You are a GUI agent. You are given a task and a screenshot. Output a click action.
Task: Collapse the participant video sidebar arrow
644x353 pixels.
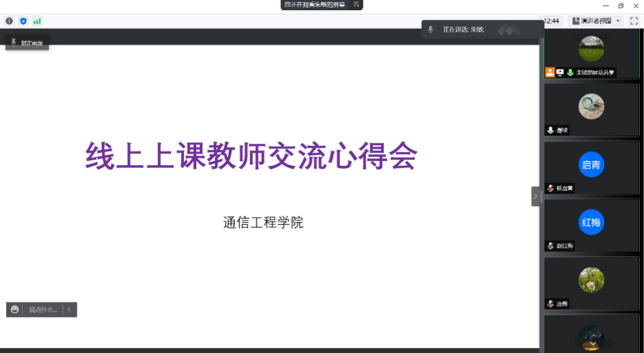pyautogui.click(x=536, y=197)
